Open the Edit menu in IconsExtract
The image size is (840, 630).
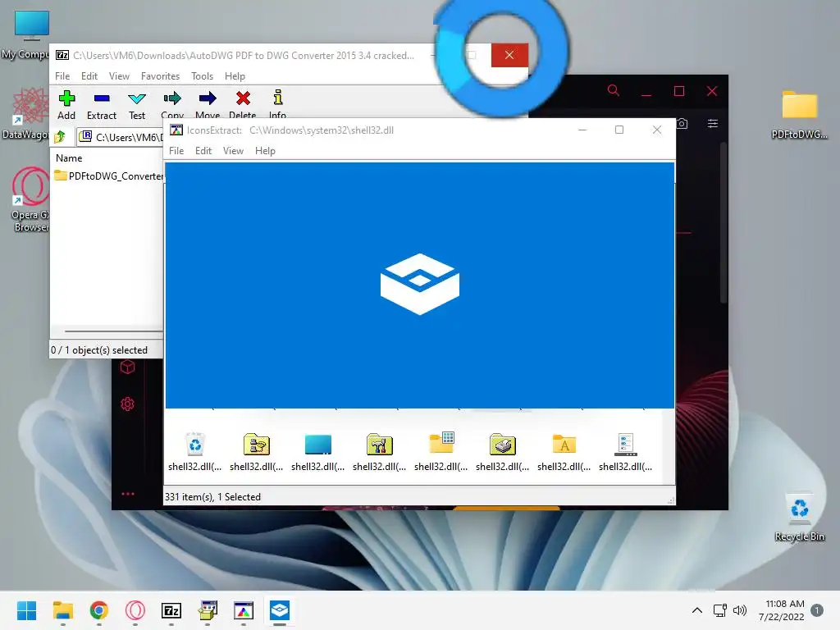click(203, 151)
